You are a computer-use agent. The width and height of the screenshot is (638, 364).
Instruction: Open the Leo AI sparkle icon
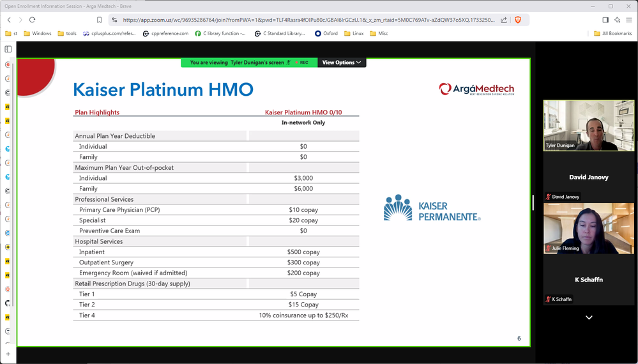[x=618, y=20]
